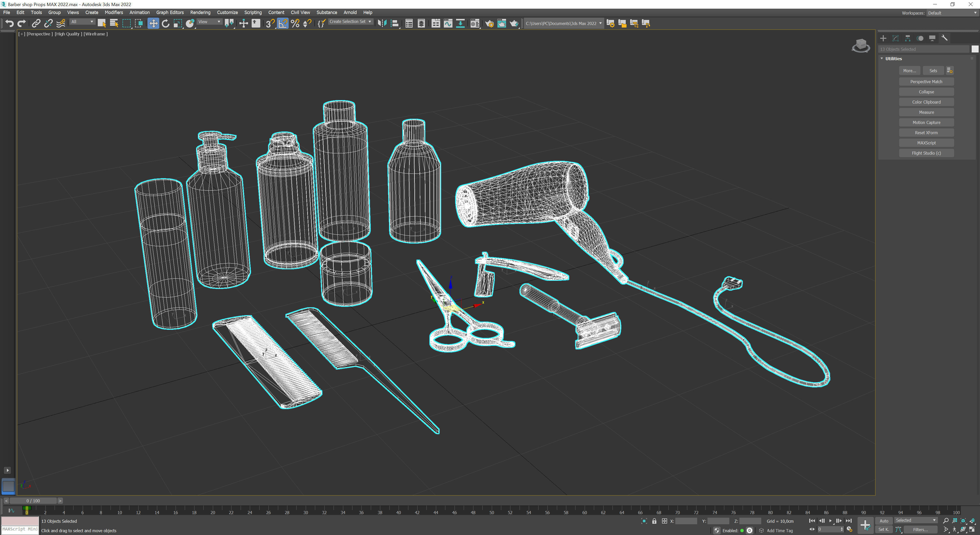Image resolution: width=980 pixels, height=535 pixels.
Task: Toggle the Layer Explorer panel
Action: (x=421, y=23)
